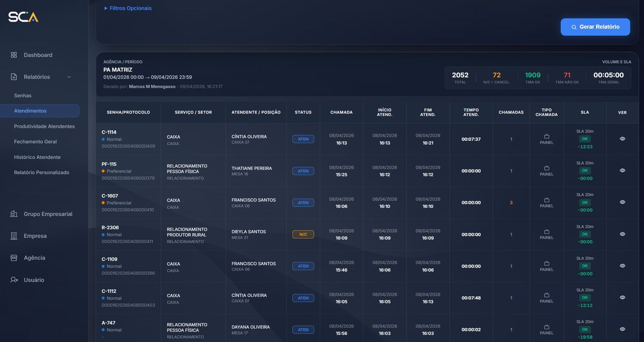Viewport: 644px width, 342px height.
Task: Go to Produtividade Atendentes report
Action: pos(44,126)
